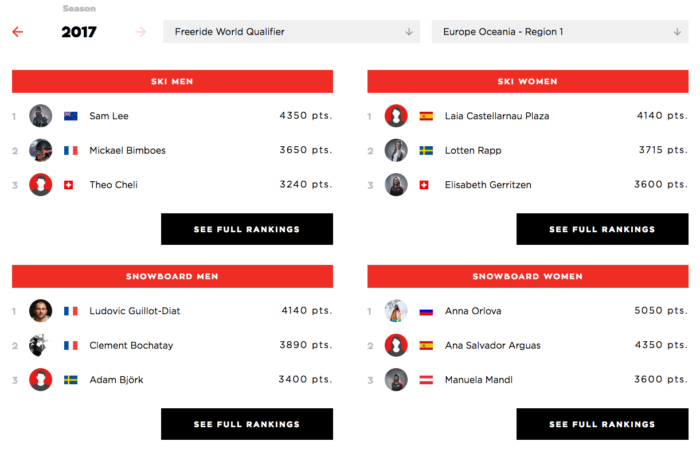Open the Europe Oceania - Region 1 dropdown

tap(560, 32)
